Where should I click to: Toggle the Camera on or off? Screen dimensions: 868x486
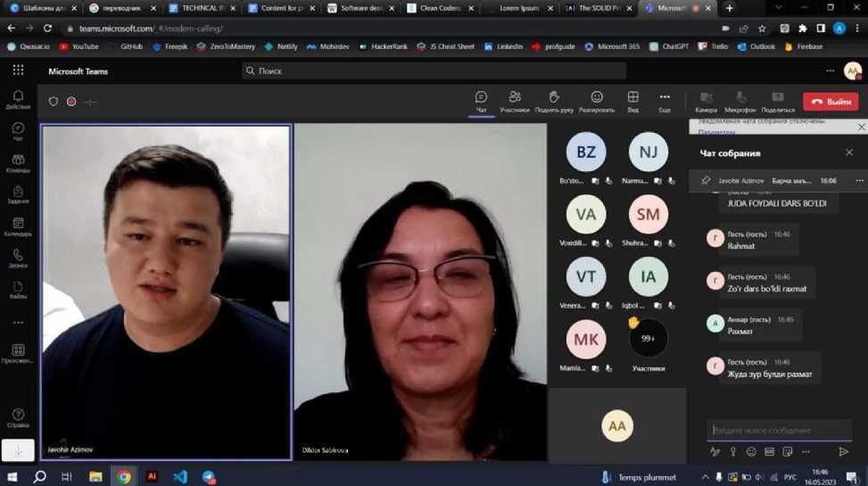tap(706, 97)
